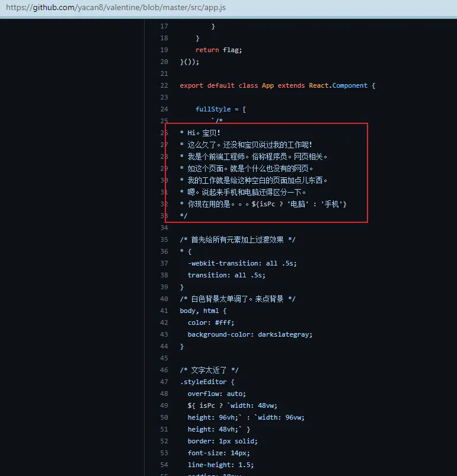The image size is (457, 476).
Task: Click the comment '首先给所有元素加上过渡效果'
Action: pyautogui.click(x=238, y=240)
